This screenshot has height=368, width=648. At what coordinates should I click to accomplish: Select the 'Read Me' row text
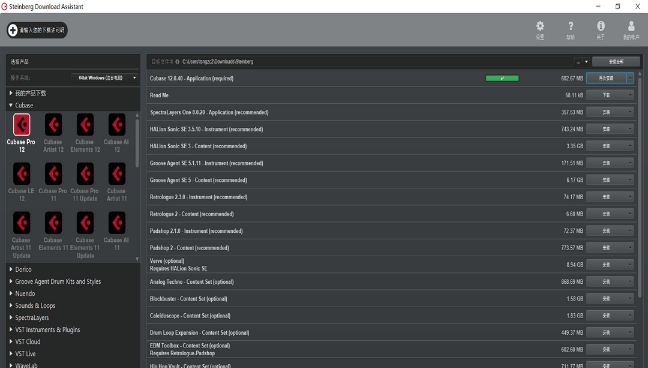coord(159,95)
